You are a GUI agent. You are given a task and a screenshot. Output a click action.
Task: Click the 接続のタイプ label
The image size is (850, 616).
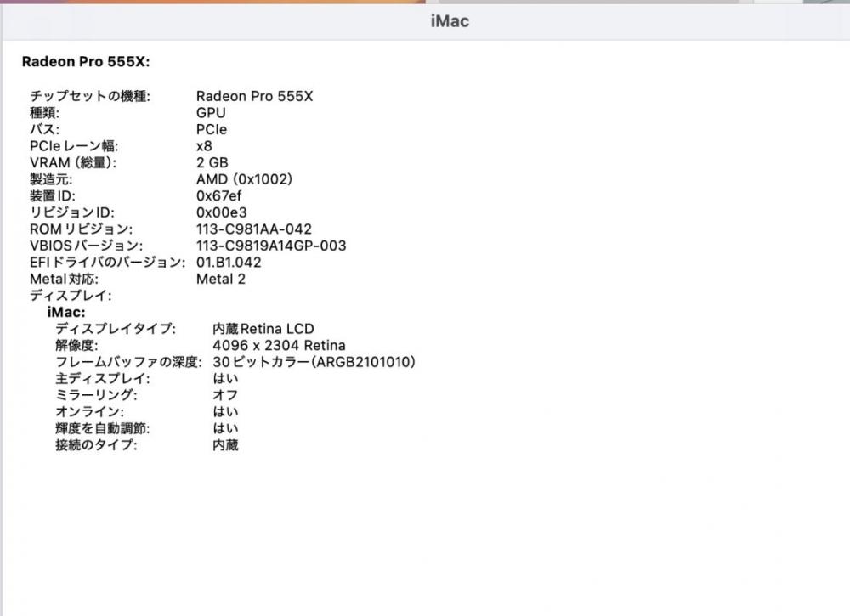click(96, 445)
